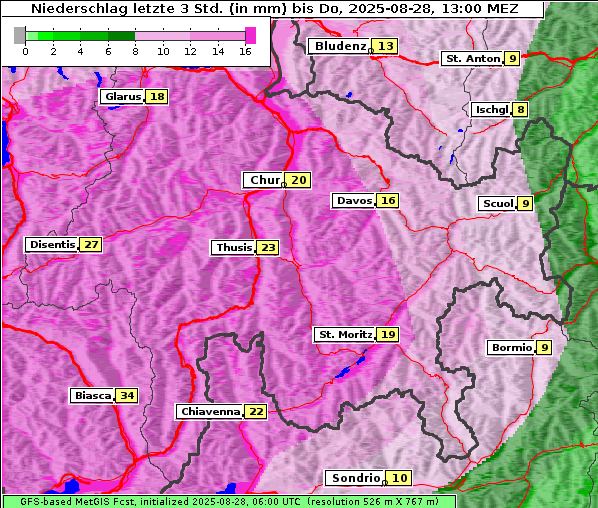Click the Biasca precipitation value 34
This screenshot has height=508, width=598.
tap(127, 395)
